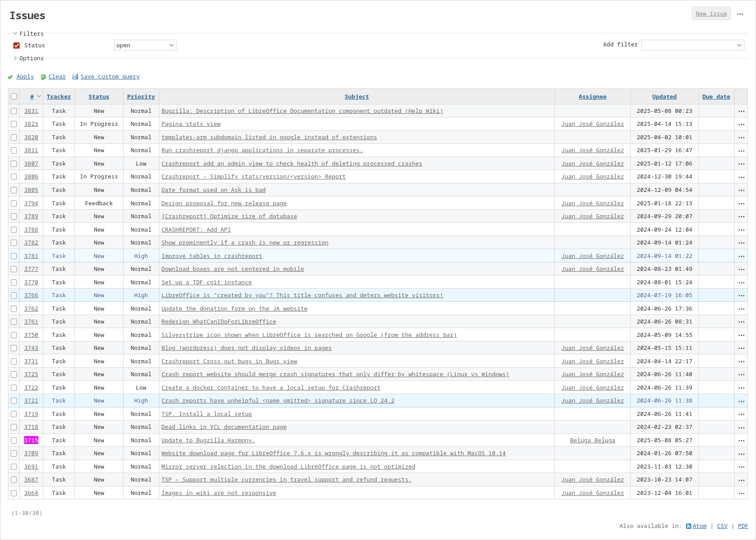Viewport: 756px width, 540px height.
Task: Open 'Date format used on Ask is bad'
Action: 214,190
